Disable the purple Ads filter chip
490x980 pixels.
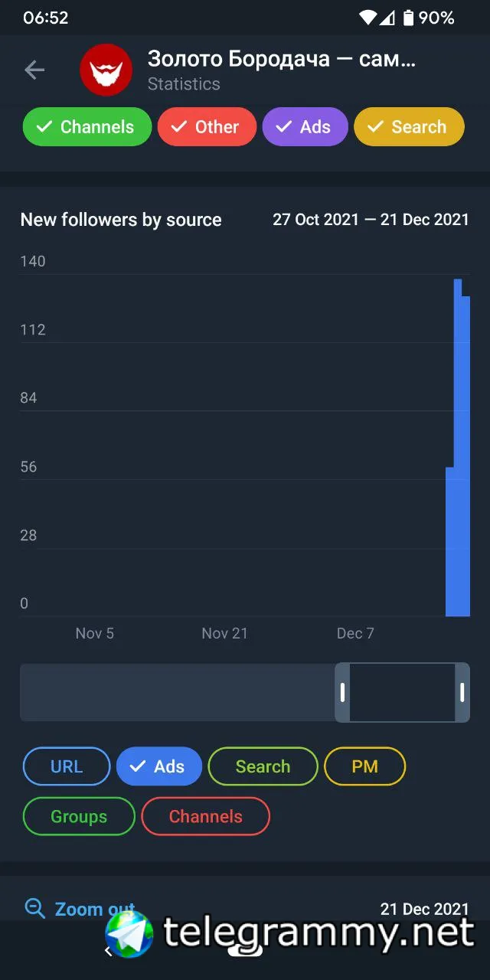305,127
